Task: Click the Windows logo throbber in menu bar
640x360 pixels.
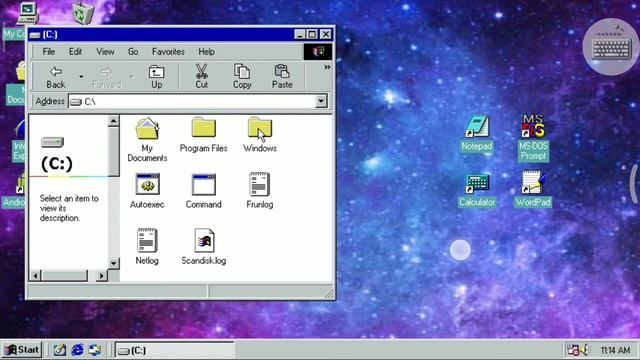Action: (x=318, y=52)
